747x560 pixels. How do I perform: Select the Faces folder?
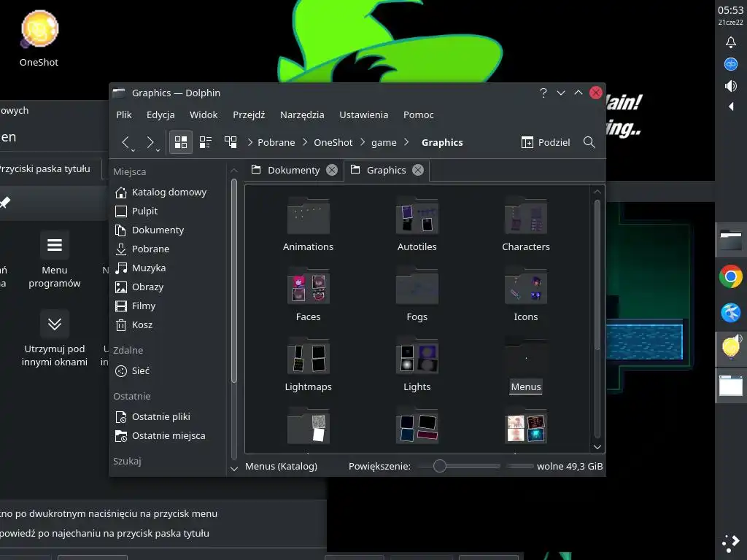pos(309,295)
